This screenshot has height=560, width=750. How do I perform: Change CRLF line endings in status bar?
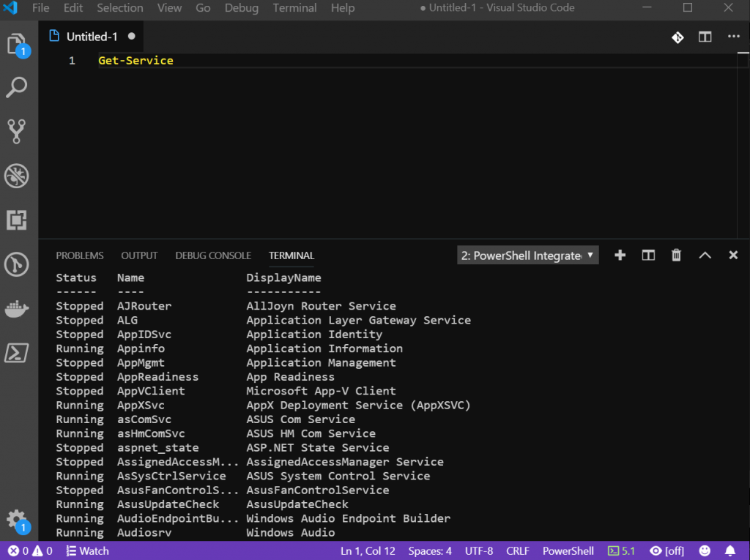(x=517, y=550)
